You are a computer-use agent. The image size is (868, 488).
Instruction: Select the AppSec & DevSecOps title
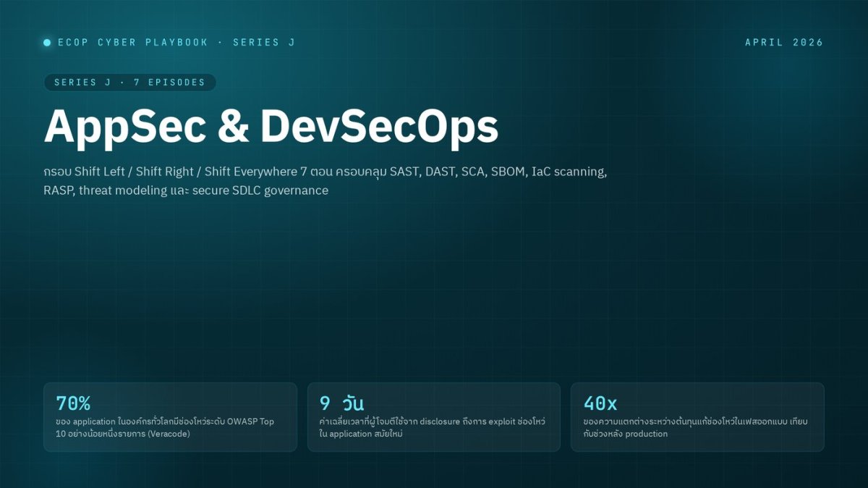click(x=271, y=127)
